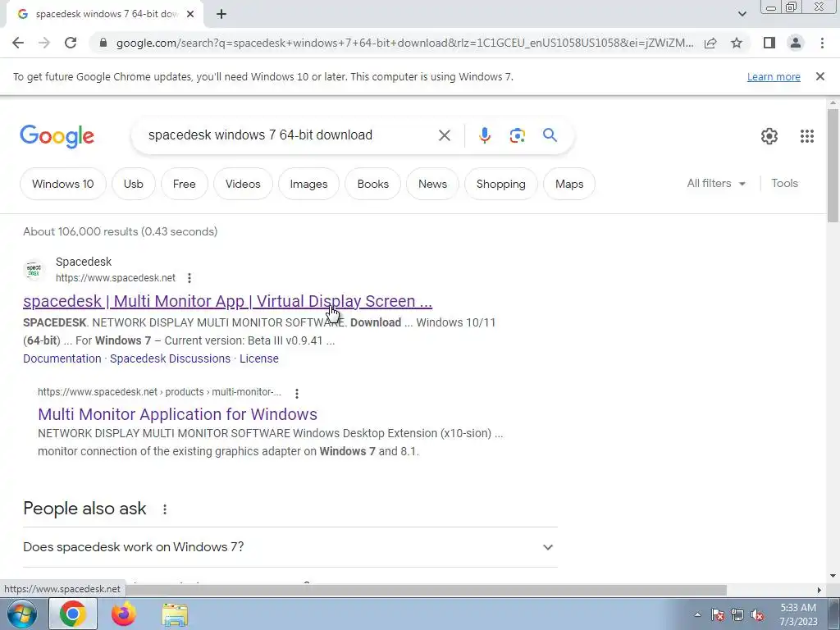Launch Firefox from the taskbar
This screenshot has height=630, width=840.
[x=124, y=614]
